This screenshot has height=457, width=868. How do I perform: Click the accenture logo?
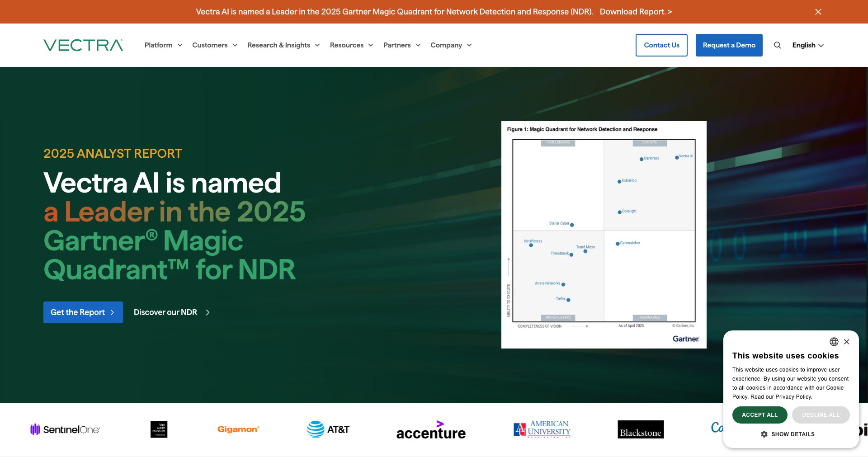[x=431, y=430]
